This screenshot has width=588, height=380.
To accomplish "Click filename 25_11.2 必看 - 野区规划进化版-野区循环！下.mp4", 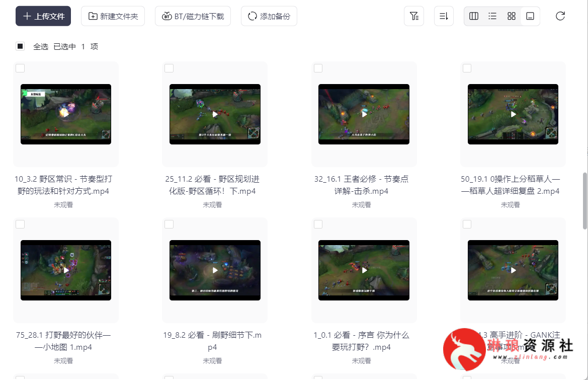I will pos(212,185).
